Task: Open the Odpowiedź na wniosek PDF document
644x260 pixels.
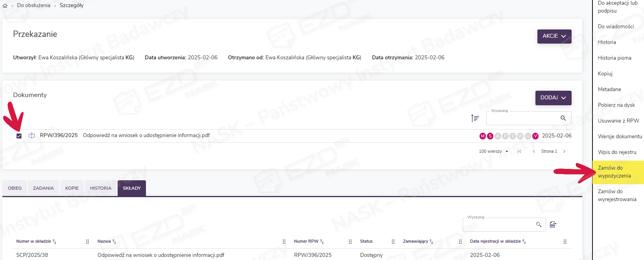Action: coord(146,135)
